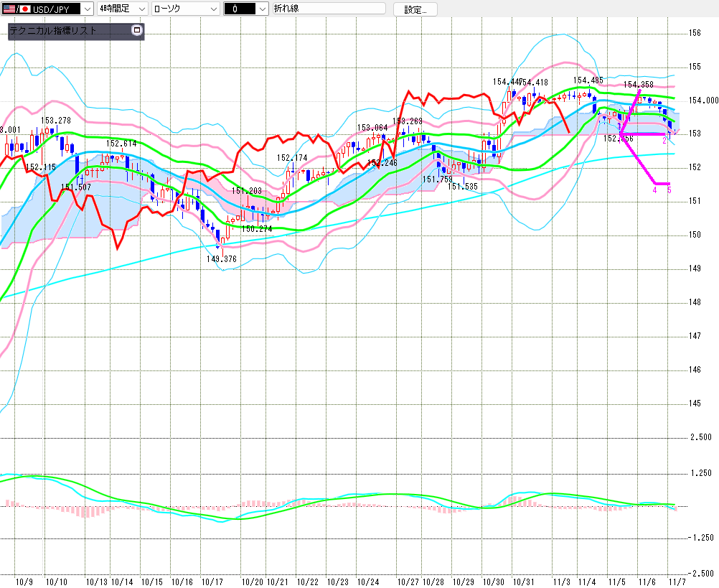Click the 11/7 date on time axis
Screen dimensions: 719x588
(x=677, y=581)
